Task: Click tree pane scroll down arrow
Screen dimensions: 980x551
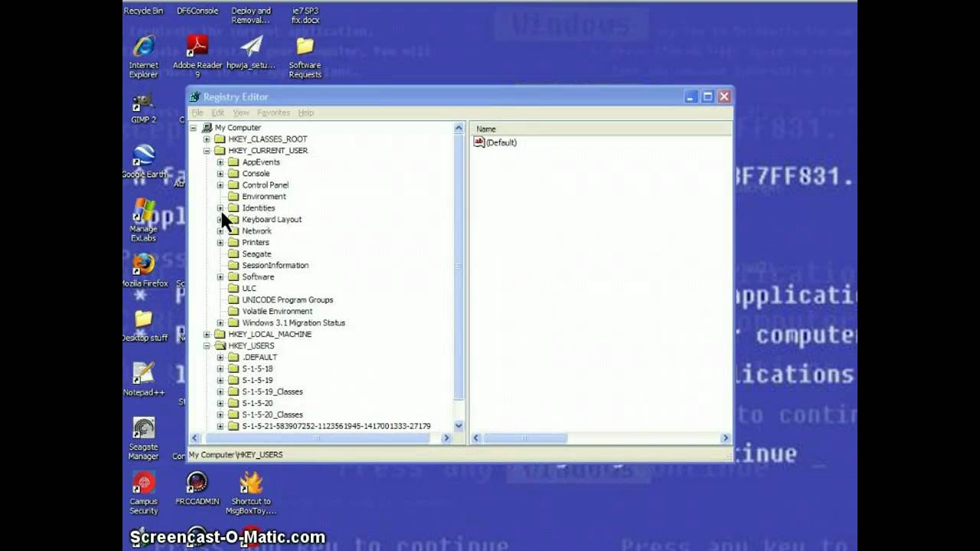Action: [459, 425]
